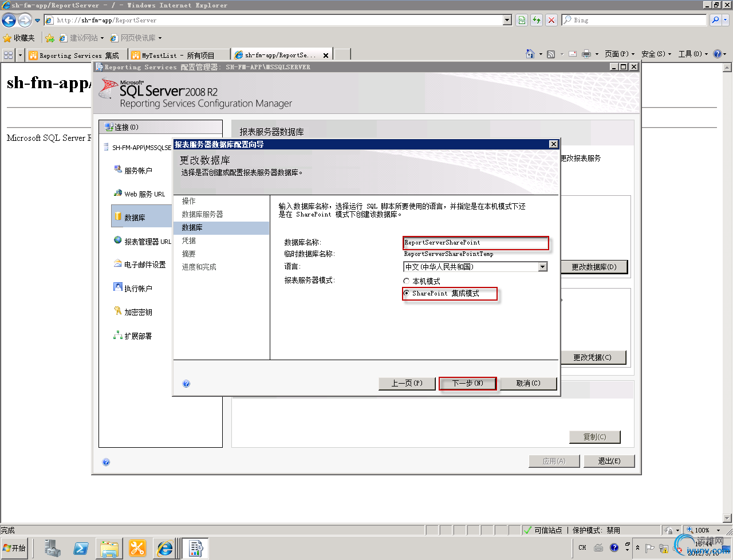Click the Compatibility View page icon
The width and height of the screenshot is (733, 560).
click(522, 20)
